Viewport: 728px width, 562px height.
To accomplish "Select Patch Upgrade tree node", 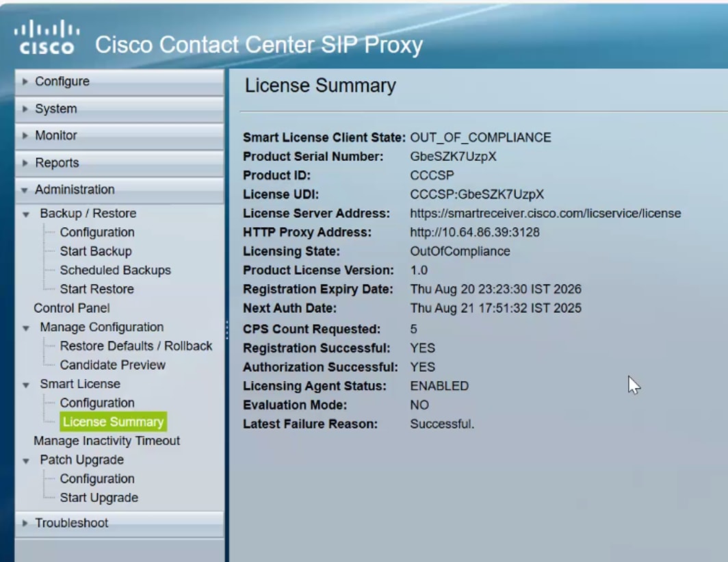I will (81, 460).
